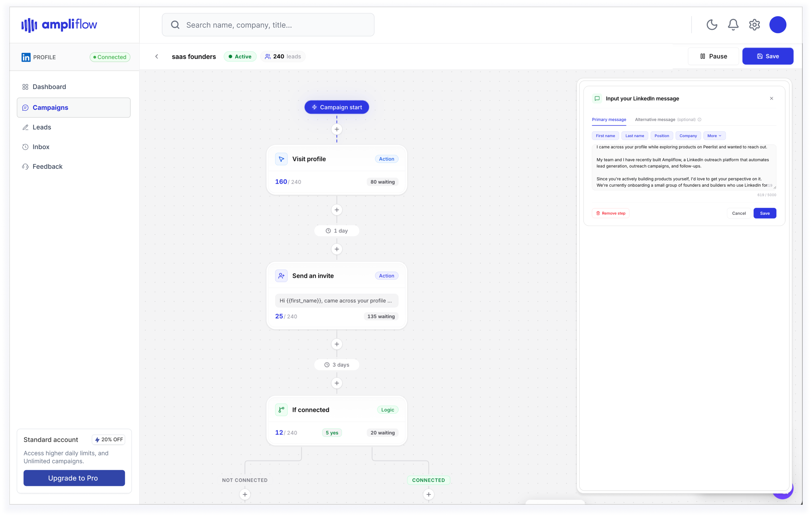812x517 pixels.
Task: Click the Connected status badge
Action: [110, 57]
